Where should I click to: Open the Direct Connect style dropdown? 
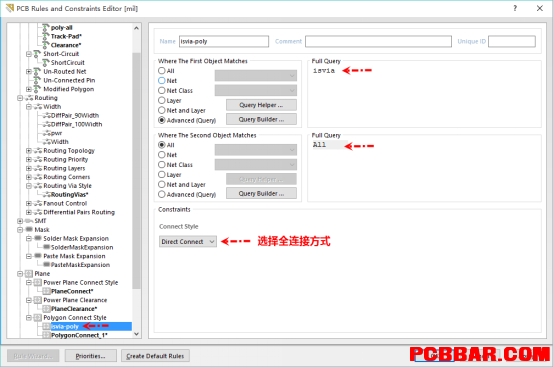[x=188, y=241]
